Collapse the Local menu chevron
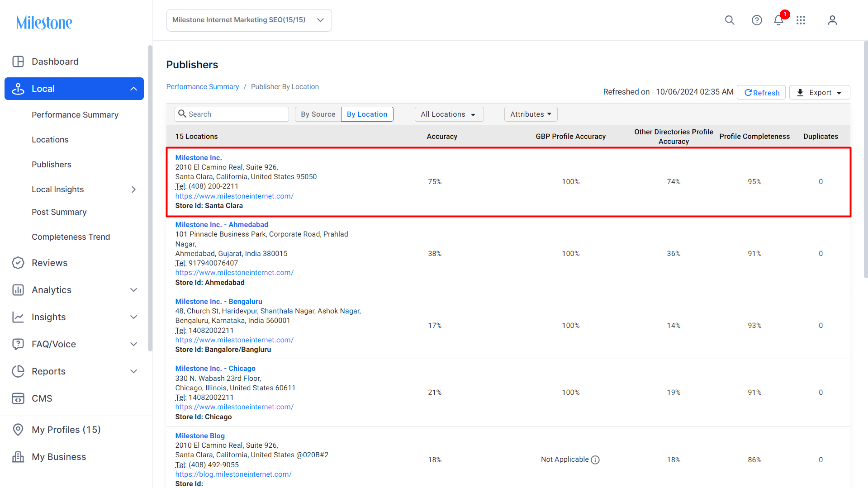The width and height of the screenshot is (868, 488). coord(133,89)
